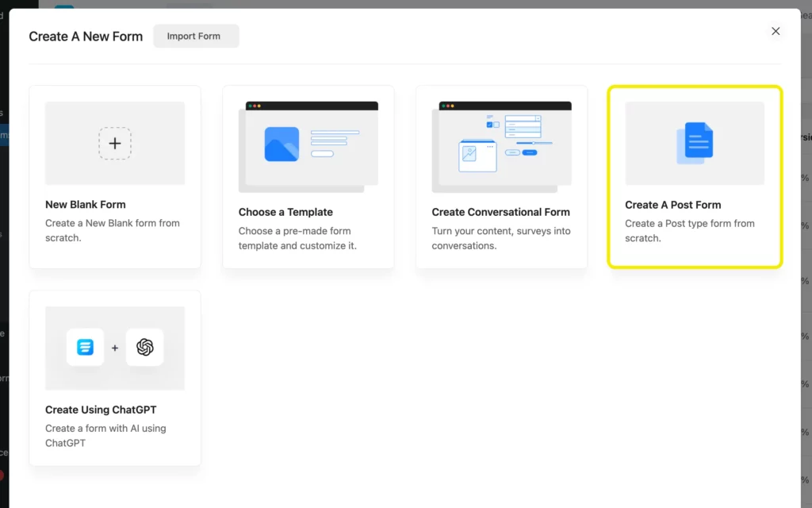Select the New Blank Form option

pos(115,175)
